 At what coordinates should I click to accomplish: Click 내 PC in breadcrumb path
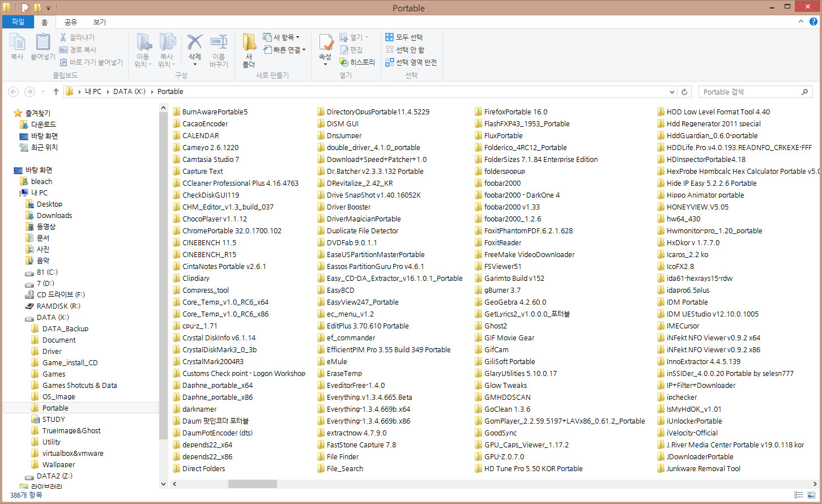(x=93, y=92)
